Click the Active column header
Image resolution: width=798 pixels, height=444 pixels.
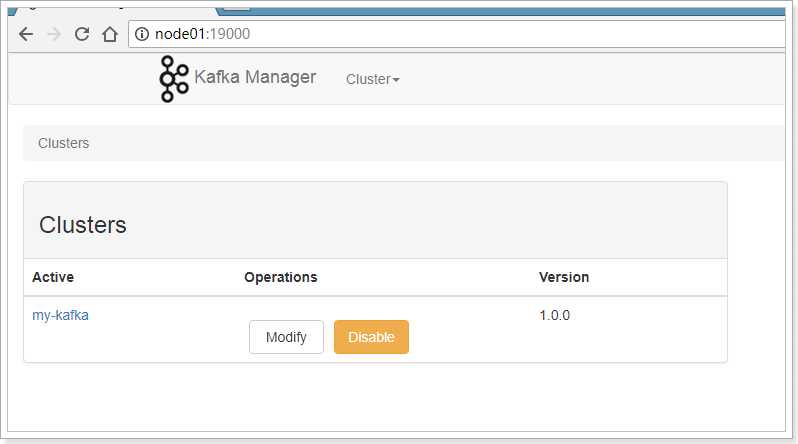53,277
